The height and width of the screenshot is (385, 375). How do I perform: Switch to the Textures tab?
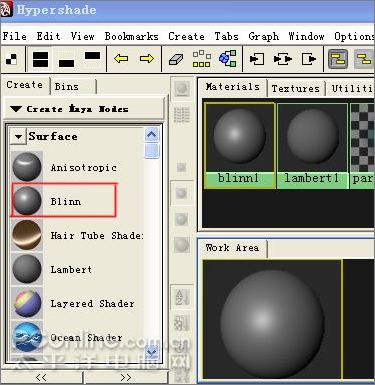[x=296, y=89]
